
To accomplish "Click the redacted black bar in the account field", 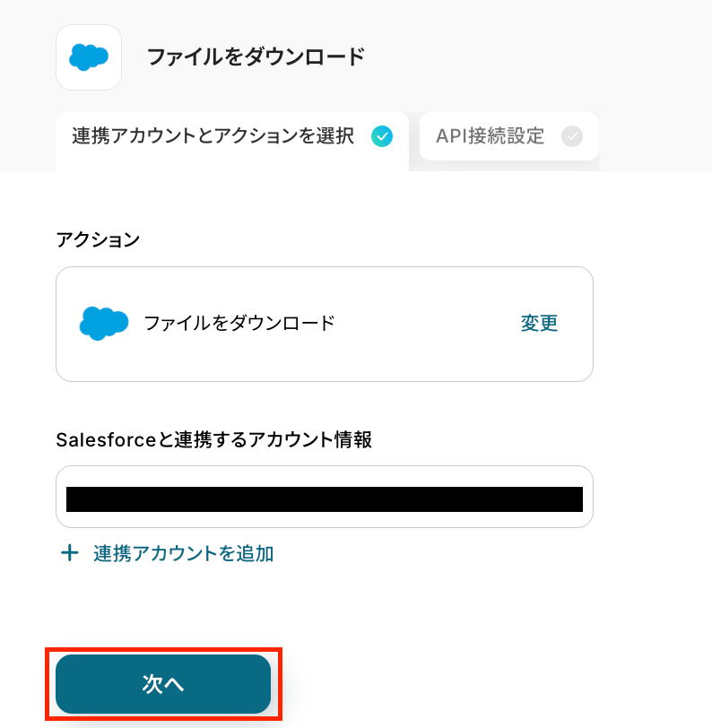I will (x=325, y=498).
